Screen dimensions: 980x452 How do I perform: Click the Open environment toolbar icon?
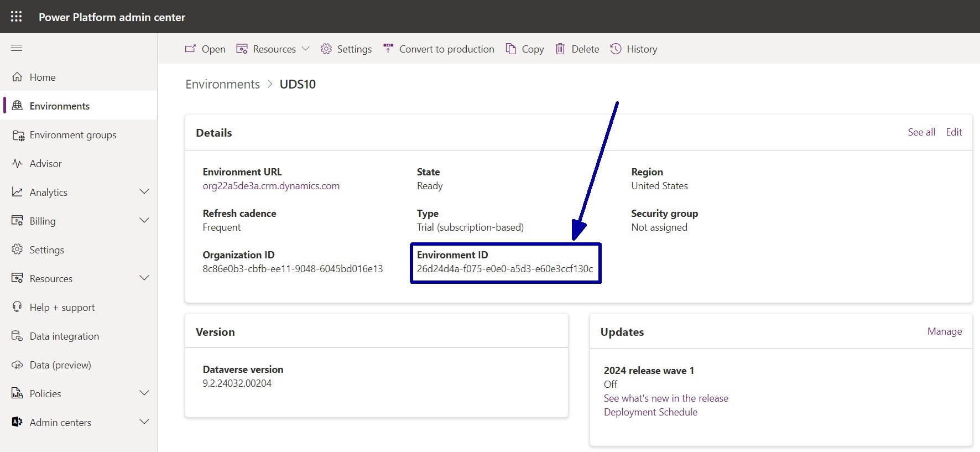pyautogui.click(x=190, y=49)
